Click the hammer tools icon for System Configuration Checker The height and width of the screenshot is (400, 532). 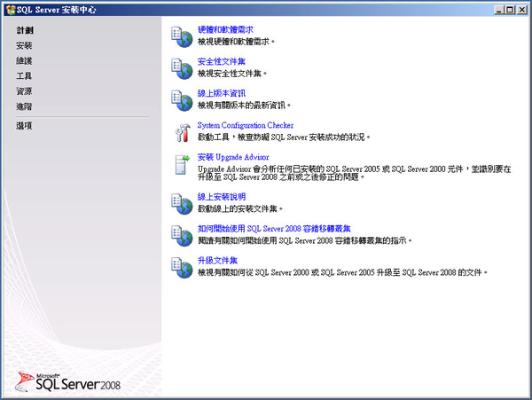point(183,133)
